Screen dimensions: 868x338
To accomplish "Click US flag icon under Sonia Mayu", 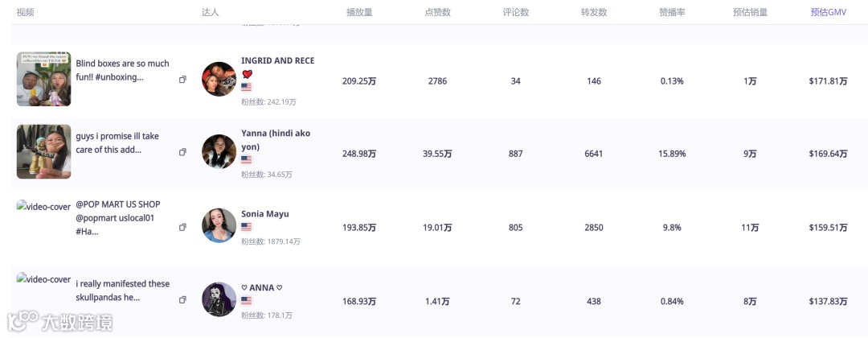I will [246, 227].
